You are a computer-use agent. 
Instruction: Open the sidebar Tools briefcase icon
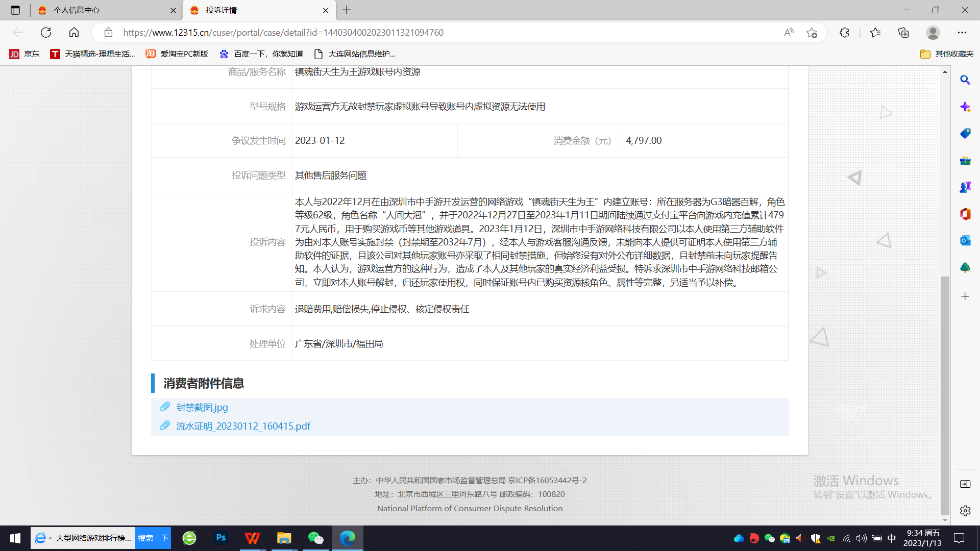click(965, 161)
